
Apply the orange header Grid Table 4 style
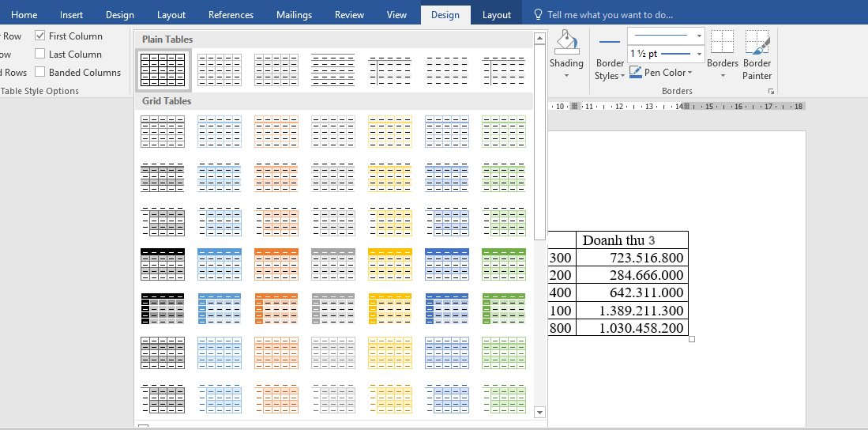pyautogui.click(x=276, y=264)
